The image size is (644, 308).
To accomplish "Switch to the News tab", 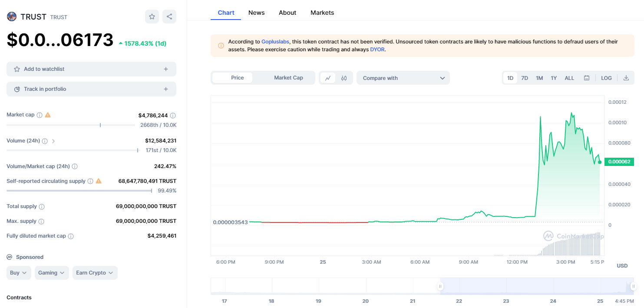I will [x=257, y=13].
